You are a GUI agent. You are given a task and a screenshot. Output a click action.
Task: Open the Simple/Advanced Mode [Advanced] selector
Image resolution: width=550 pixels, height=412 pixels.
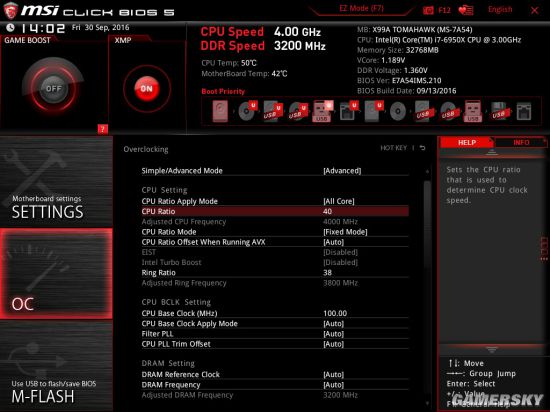pos(275,171)
